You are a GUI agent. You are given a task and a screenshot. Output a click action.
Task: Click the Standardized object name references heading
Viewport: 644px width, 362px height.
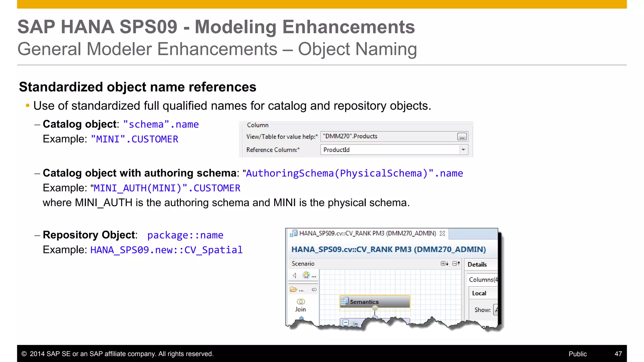point(137,87)
